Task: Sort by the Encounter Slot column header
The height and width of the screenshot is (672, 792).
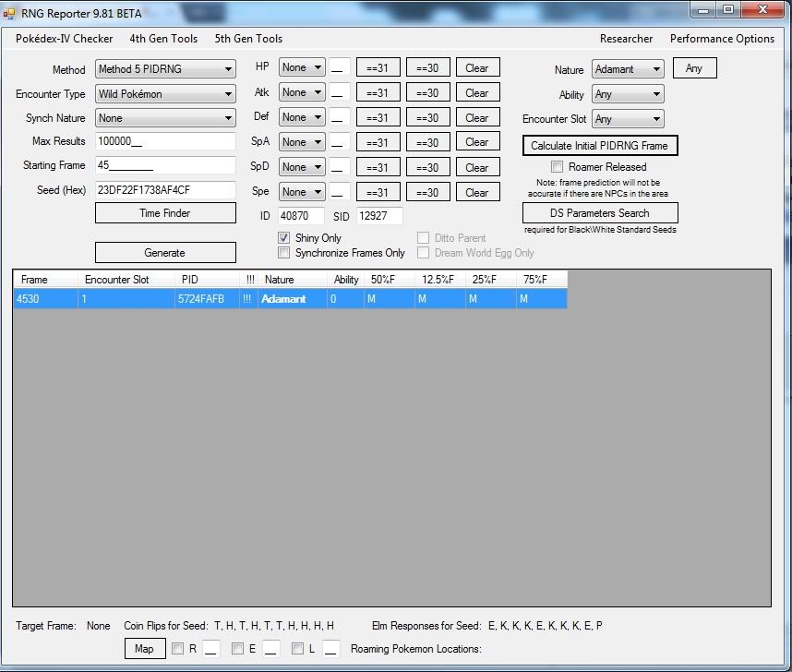Action: click(x=126, y=280)
